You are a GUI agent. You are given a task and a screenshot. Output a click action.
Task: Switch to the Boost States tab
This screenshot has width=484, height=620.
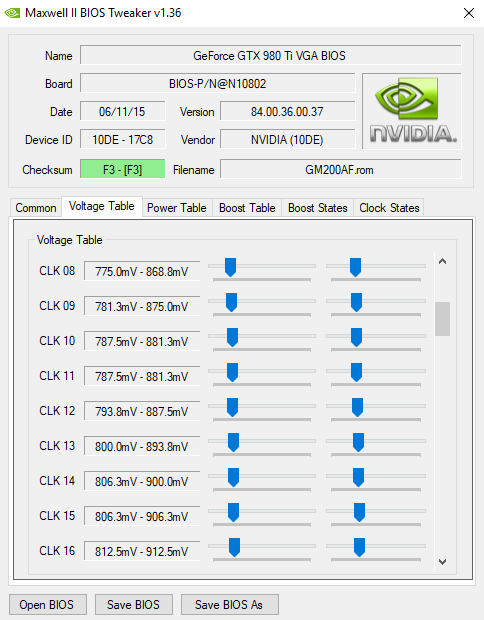pos(318,208)
